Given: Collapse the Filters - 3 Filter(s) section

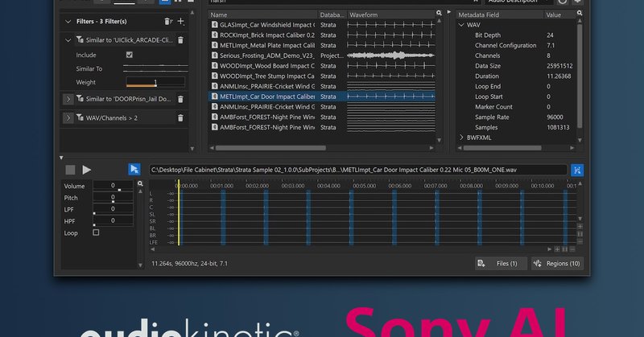Looking at the screenshot, I should coord(68,22).
